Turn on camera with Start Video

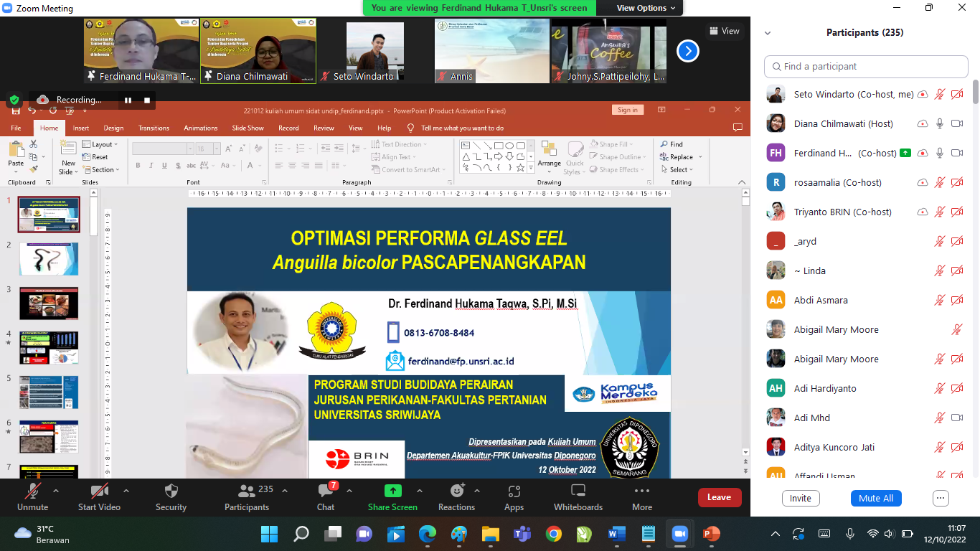click(98, 492)
